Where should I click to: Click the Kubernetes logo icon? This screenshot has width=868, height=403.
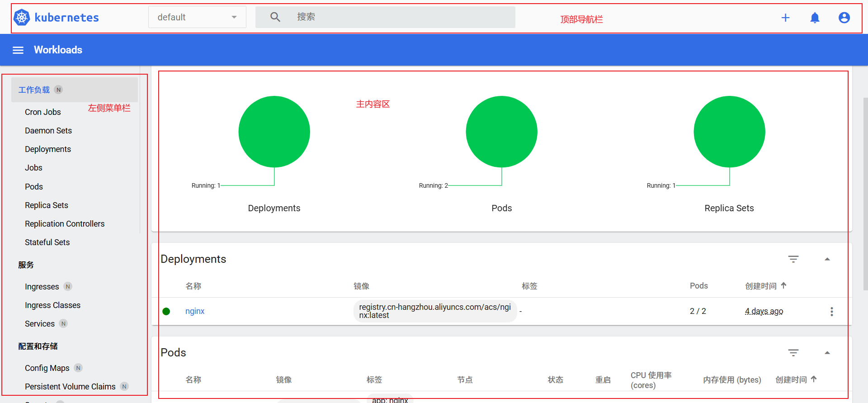tap(22, 18)
